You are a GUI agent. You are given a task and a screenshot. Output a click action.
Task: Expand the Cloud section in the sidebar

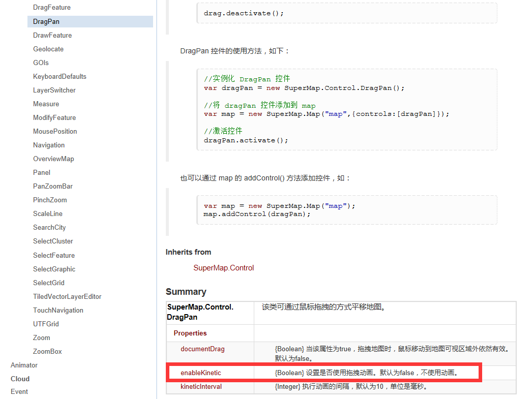[x=20, y=379]
